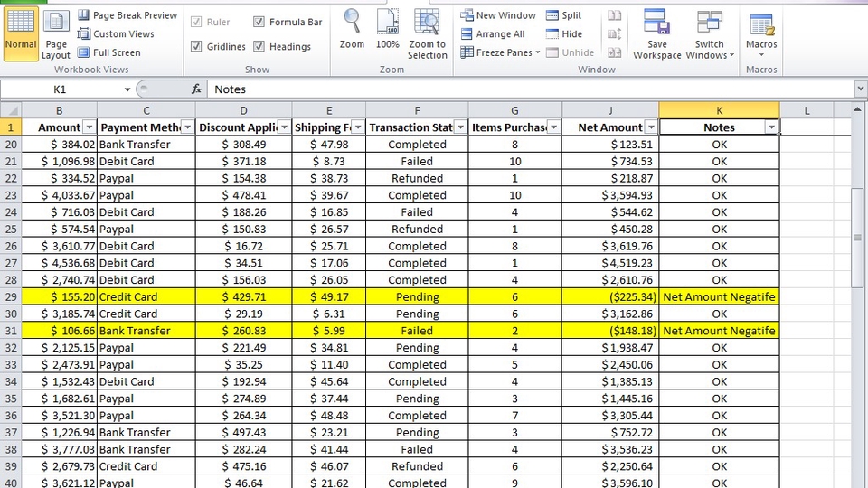The image size is (868, 488).
Task: Open Transaction Status filter dropdown
Action: [460, 127]
